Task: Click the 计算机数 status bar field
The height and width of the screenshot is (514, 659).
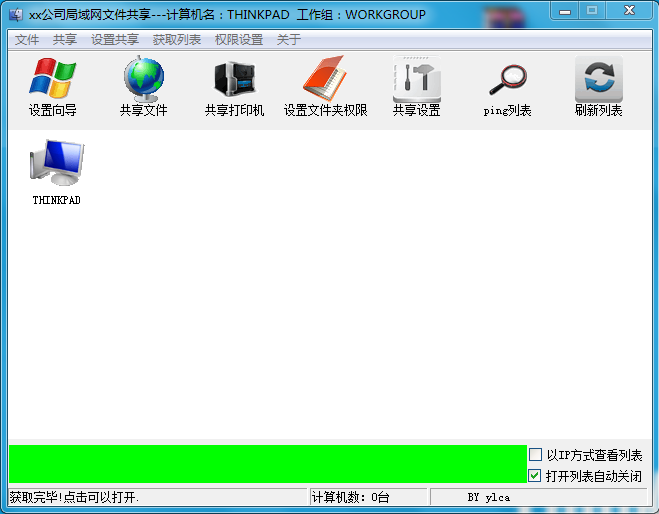Action: tap(368, 497)
